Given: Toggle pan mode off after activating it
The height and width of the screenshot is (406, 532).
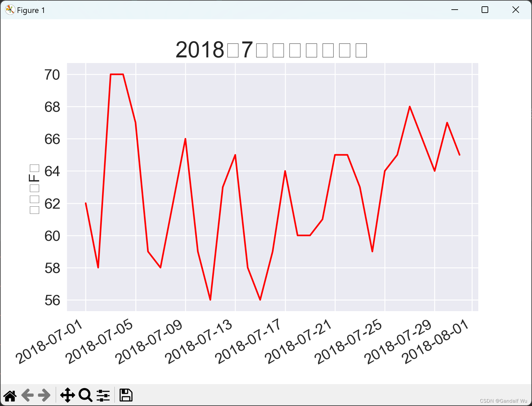Looking at the screenshot, I should (x=68, y=395).
